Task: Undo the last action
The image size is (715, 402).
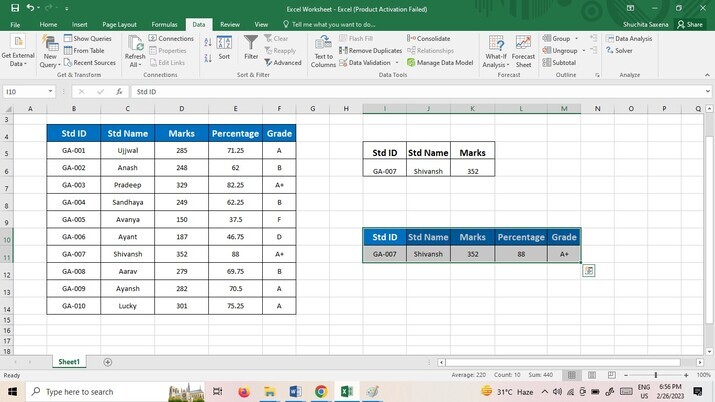Action: [x=30, y=8]
